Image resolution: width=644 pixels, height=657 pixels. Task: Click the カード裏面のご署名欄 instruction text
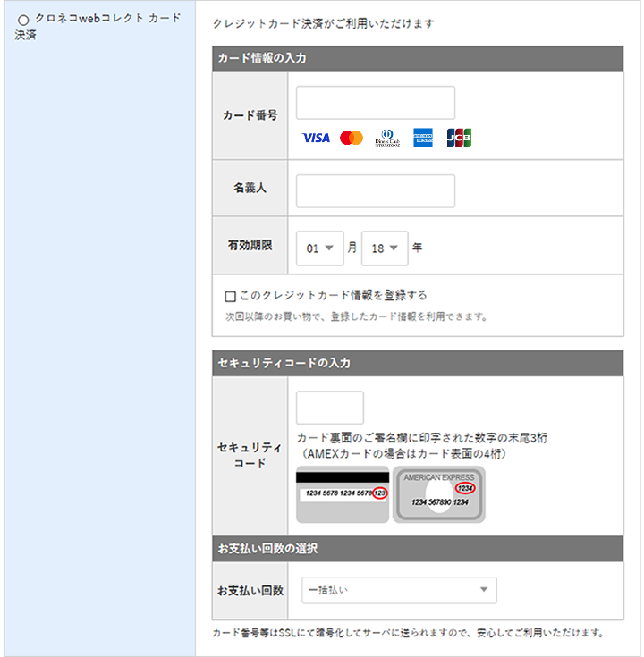click(422, 445)
